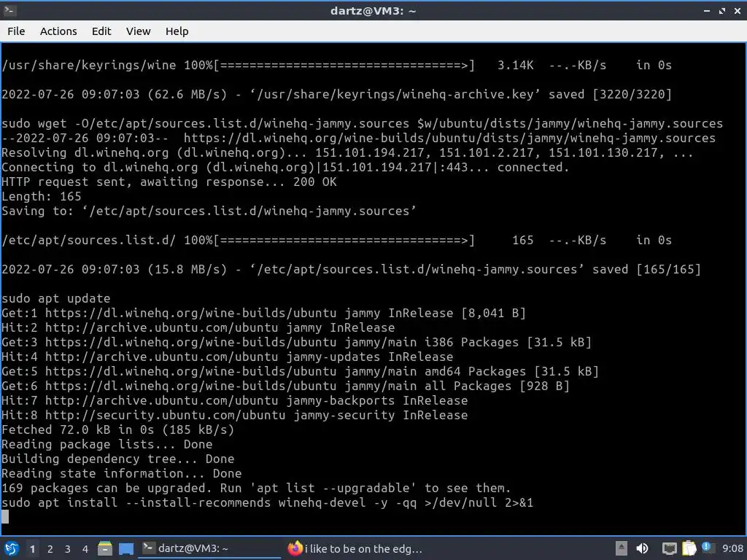Click the 'Hit:2' jammy InRelease line

pyautogui.click(x=198, y=327)
